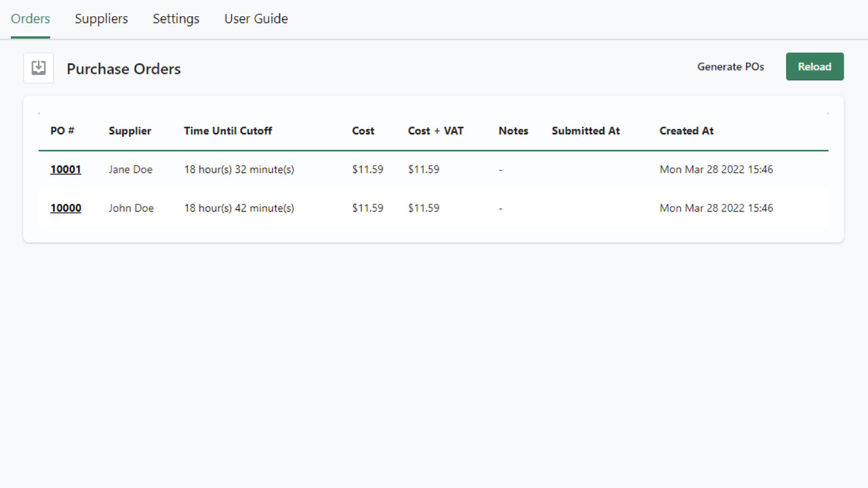Sort by Time Until Cutoff column
The image size is (868, 488).
tap(228, 131)
